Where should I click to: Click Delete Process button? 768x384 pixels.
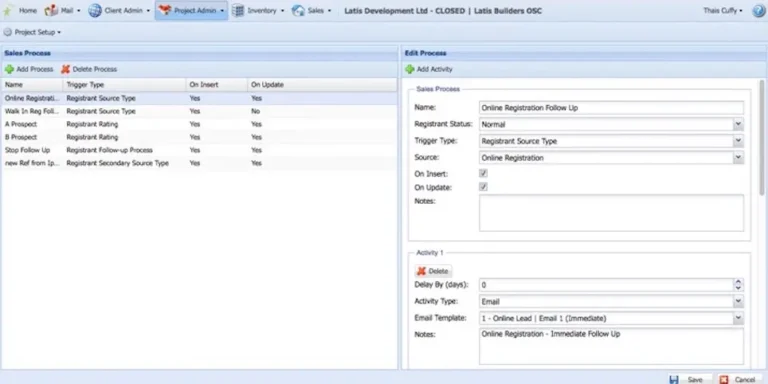89,70
